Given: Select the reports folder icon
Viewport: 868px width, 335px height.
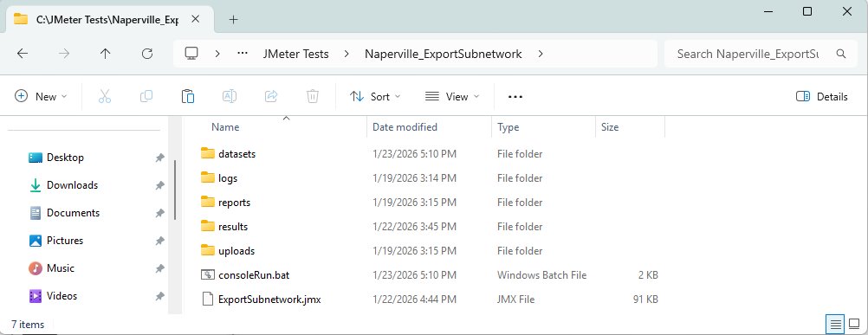Looking at the screenshot, I should point(208,202).
